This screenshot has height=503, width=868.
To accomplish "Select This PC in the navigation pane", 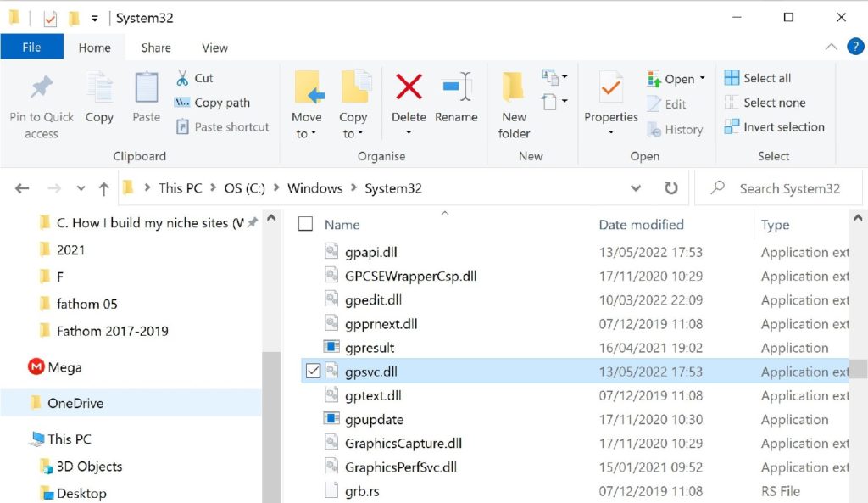I will click(70, 439).
